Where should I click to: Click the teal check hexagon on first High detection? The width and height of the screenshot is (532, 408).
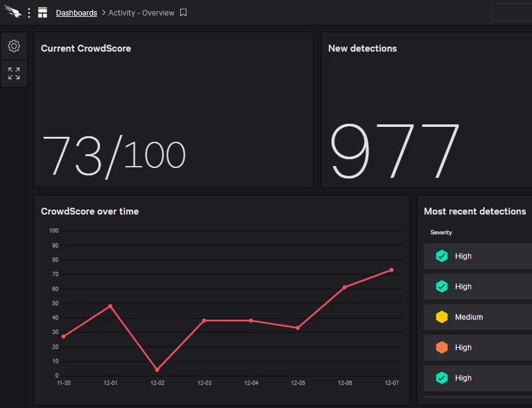(442, 256)
